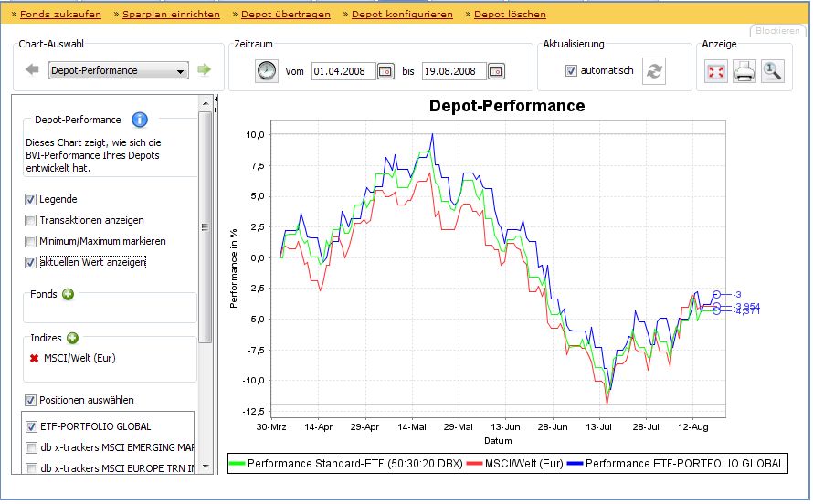Click the refresh chart icon
The height and width of the screenshot is (504, 813).
coord(654,71)
